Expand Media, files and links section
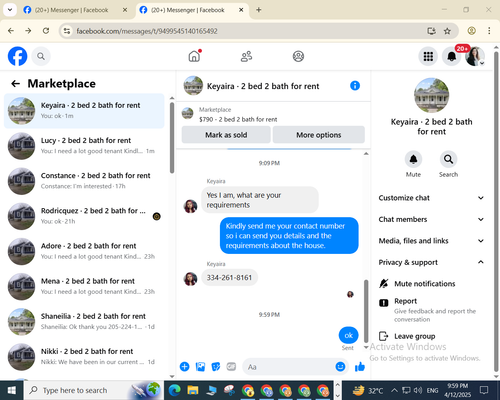This screenshot has height=400, width=500. (431, 241)
